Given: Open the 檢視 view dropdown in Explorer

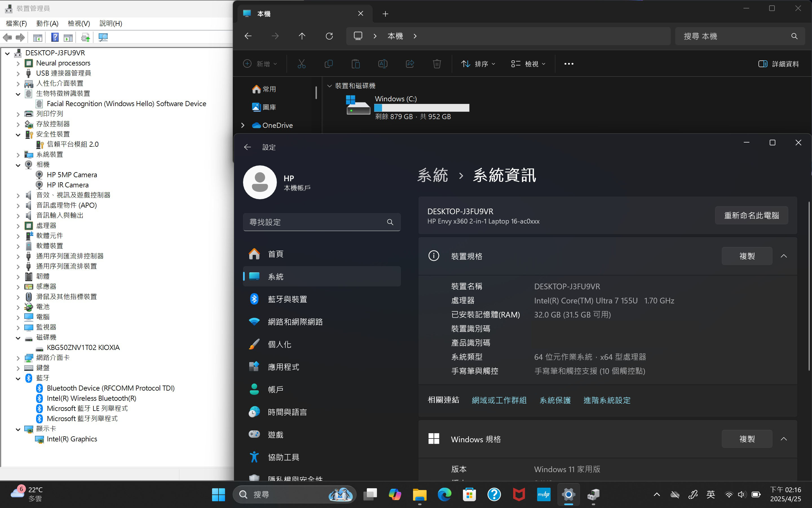Looking at the screenshot, I should [528, 64].
